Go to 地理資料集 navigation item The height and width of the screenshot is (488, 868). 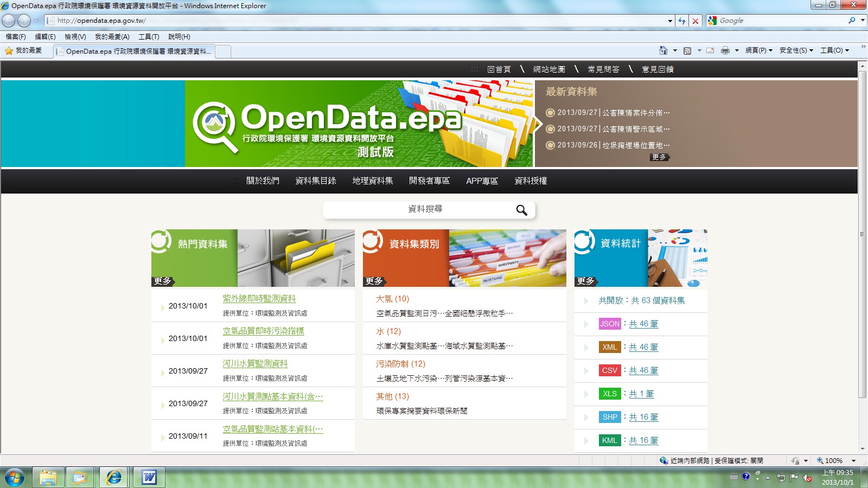pyautogui.click(x=373, y=181)
